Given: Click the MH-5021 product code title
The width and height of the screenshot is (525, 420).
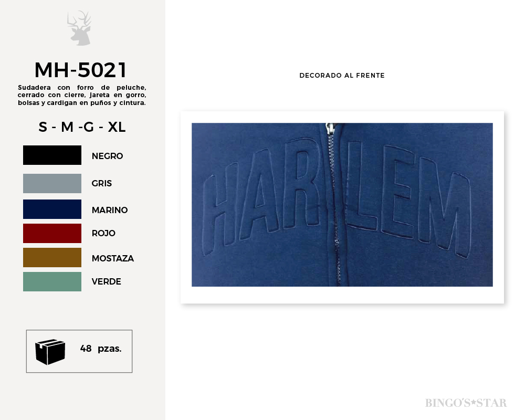Looking at the screenshot, I should coord(81,70).
